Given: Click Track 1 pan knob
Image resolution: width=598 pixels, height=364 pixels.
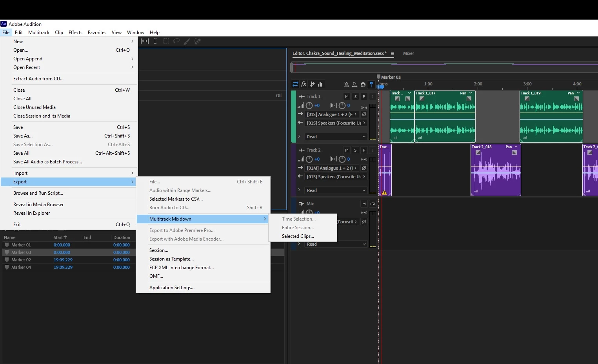Looking at the screenshot, I should tap(342, 105).
